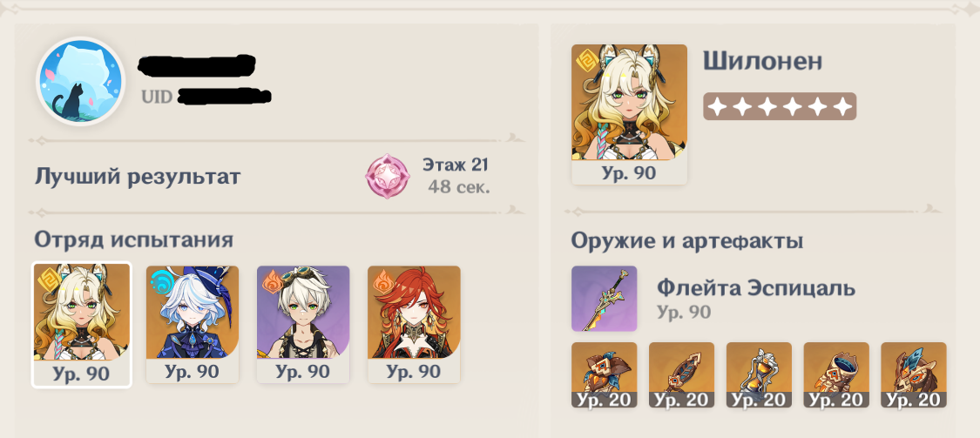Click the six-star constellation bar
Viewport: 980px width, 438px height.
780,107
